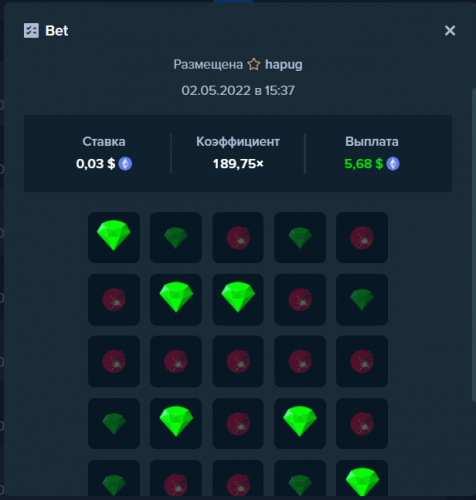The width and height of the screenshot is (476, 500).
Task: Click the dim gem in second row, last column
Action: (362, 300)
